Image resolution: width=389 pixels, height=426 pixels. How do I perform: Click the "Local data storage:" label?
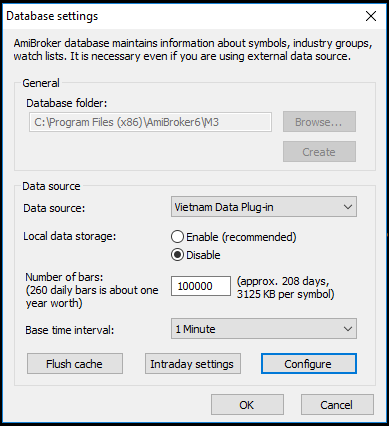click(x=70, y=236)
